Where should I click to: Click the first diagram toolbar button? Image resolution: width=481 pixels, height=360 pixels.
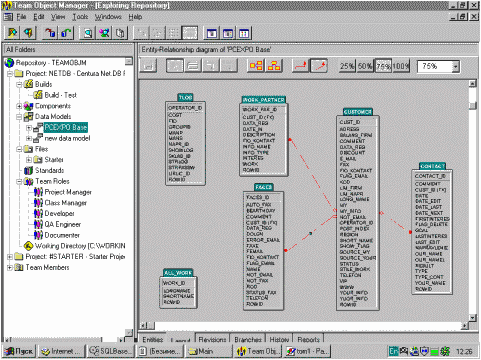(148, 66)
